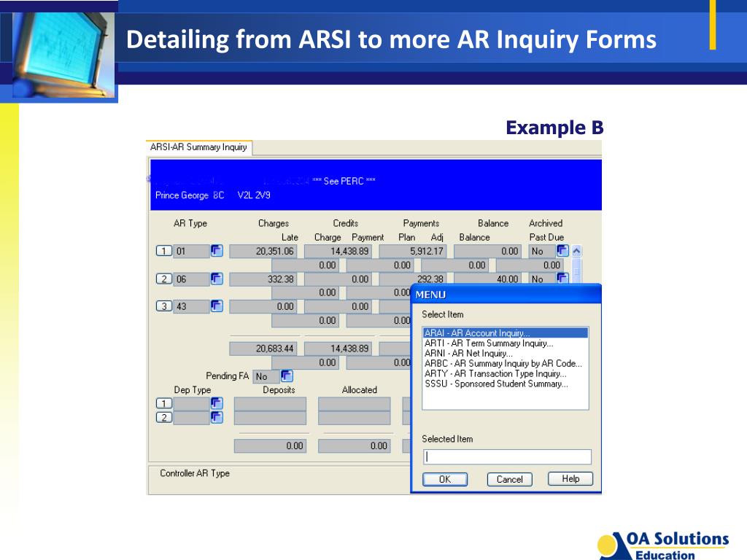Select Dep Type row number 1 button
This screenshot has width=747, height=560.
[x=164, y=404]
